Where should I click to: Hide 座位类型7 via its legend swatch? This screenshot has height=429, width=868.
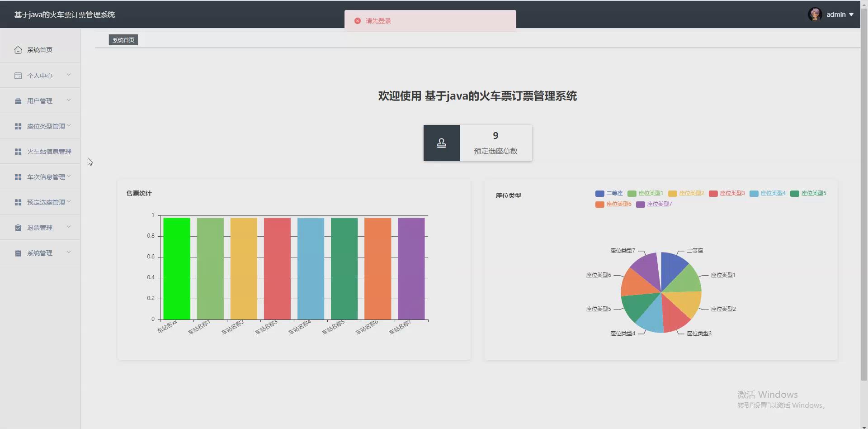(x=640, y=204)
